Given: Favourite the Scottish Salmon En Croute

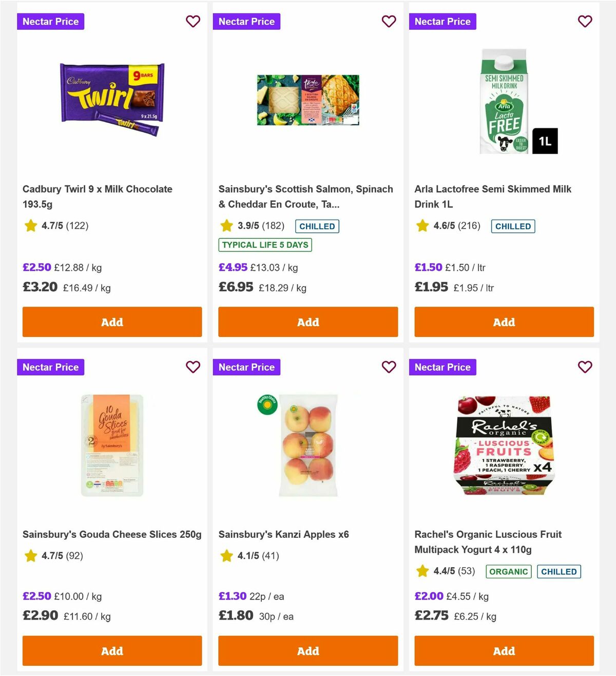Looking at the screenshot, I should pos(389,22).
